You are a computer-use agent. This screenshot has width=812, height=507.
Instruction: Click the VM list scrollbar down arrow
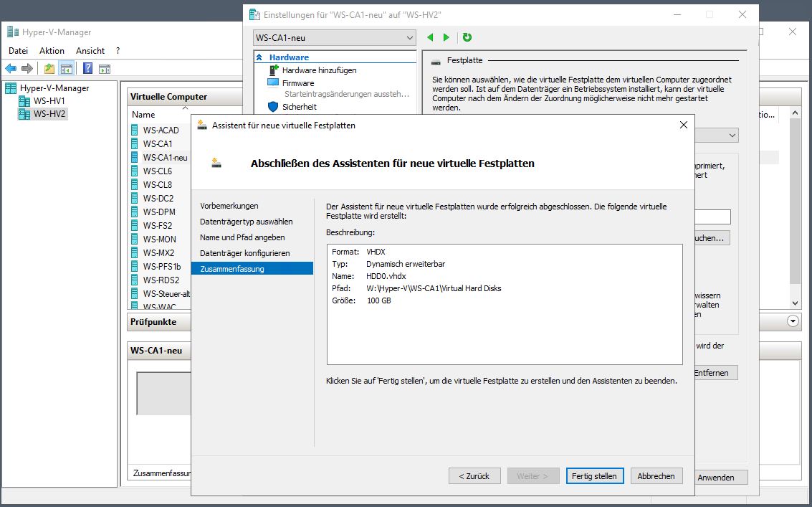(x=796, y=303)
